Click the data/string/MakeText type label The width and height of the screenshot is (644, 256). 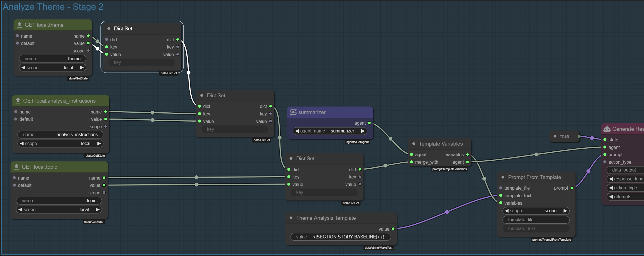pyautogui.click(x=378, y=248)
